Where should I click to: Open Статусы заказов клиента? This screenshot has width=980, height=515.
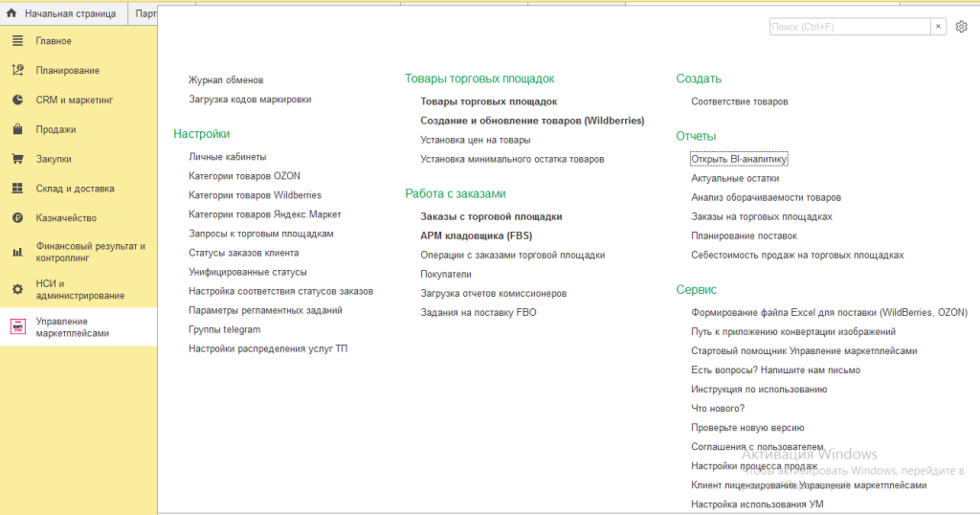tap(244, 253)
